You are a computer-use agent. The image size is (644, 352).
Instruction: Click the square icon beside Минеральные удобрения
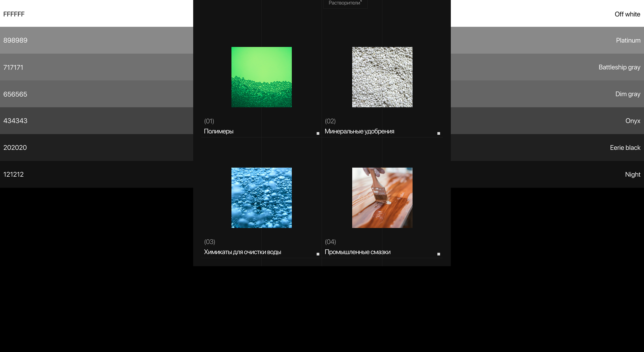click(439, 133)
